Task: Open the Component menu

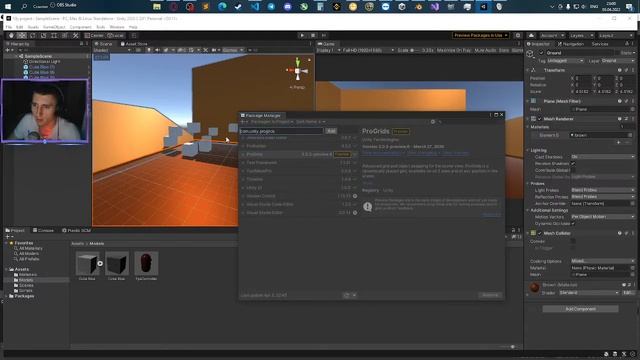Action: pos(80,27)
